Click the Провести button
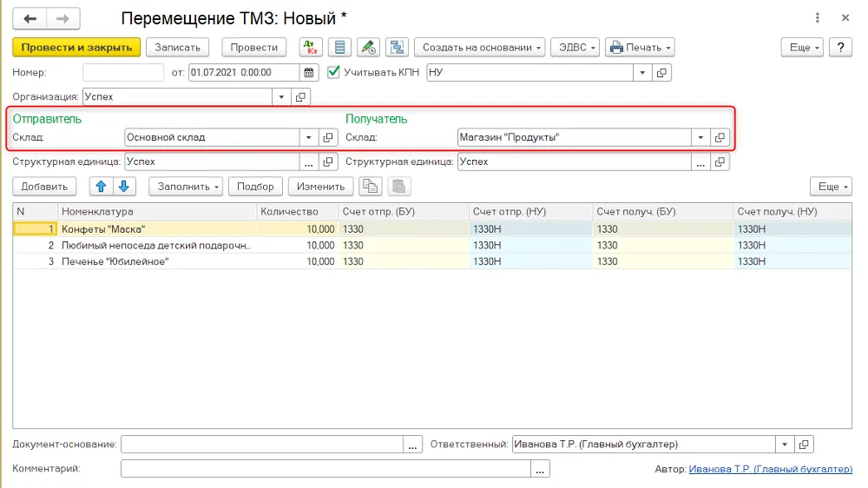This screenshot has height=488, width=868. (254, 48)
